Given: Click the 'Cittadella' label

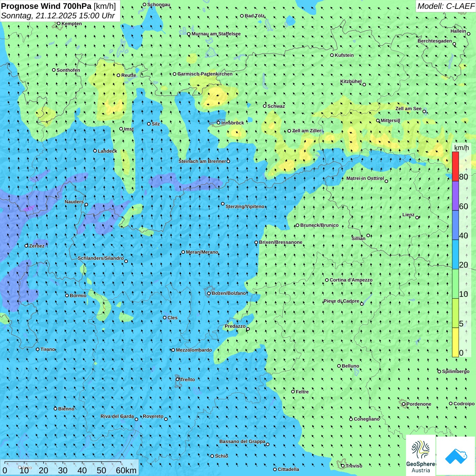Looking at the screenshot, I should 288,469.
